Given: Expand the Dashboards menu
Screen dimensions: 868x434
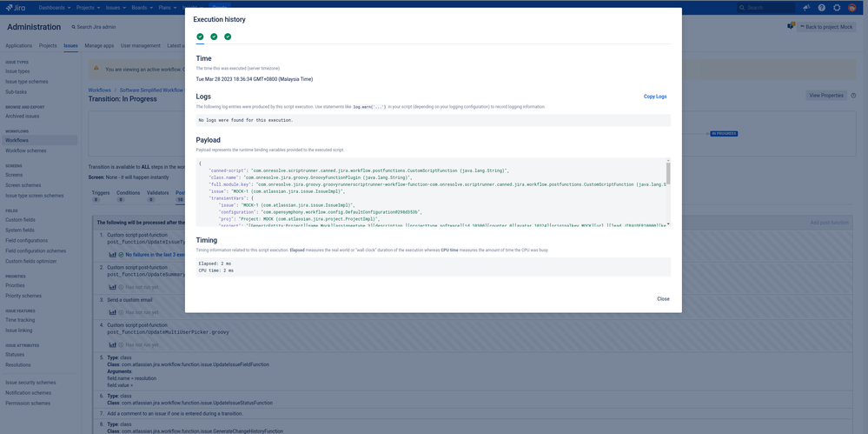Looking at the screenshot, I should (55, 8).
